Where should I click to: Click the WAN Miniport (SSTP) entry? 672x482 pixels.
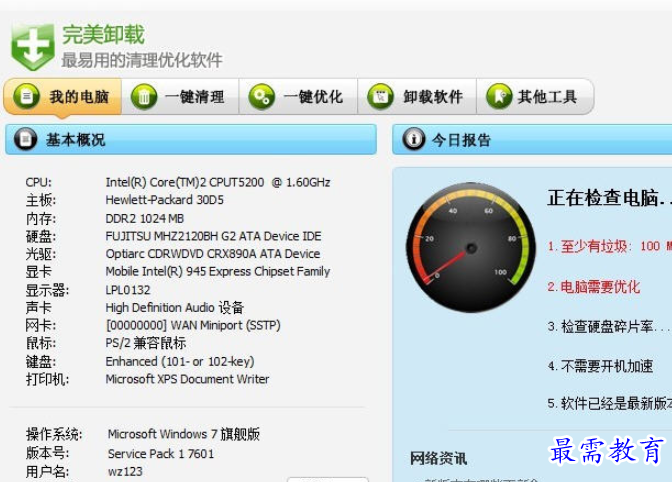(x=193, y=326)
